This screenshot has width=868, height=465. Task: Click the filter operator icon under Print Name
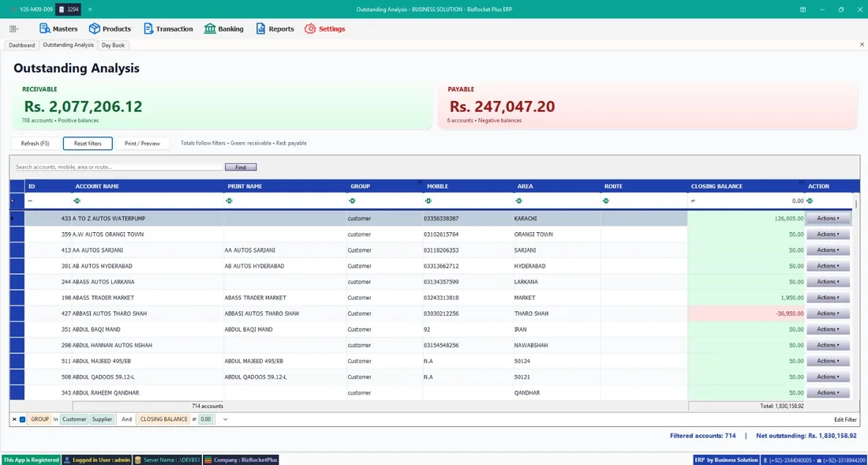coord(229,201)
